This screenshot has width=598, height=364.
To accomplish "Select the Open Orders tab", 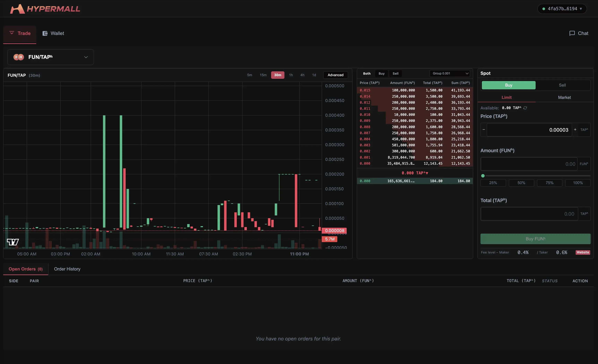I will click(x=26, y=269).
